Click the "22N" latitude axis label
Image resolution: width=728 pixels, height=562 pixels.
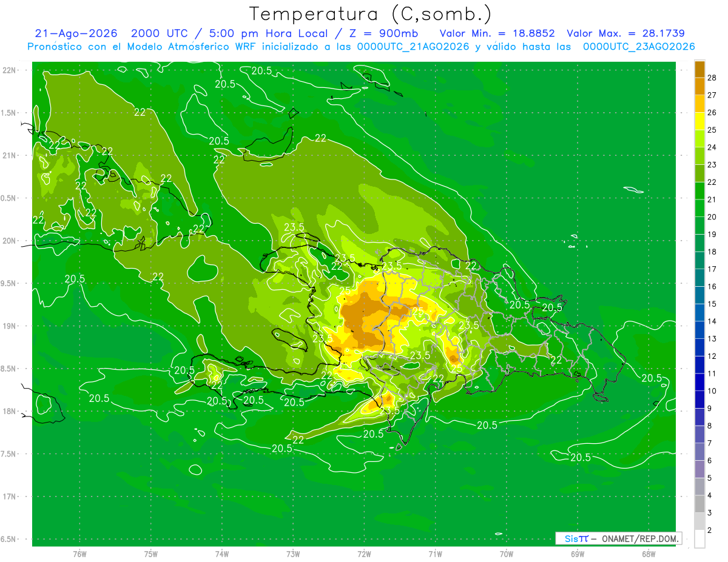pyautogui.click(x=10, y=70)
